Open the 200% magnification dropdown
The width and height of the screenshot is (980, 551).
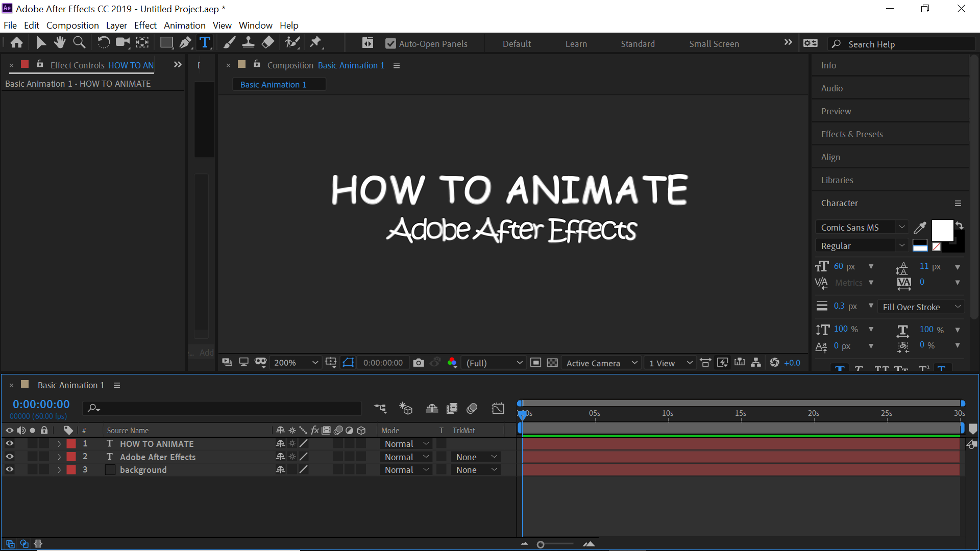296,363
